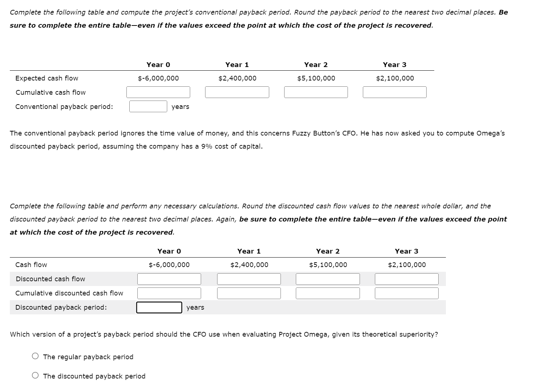Image resolution: width=545 pixels, height=392 pixels.
Task: Click the 'Discounted cash flow' row label
Action: 50,279
